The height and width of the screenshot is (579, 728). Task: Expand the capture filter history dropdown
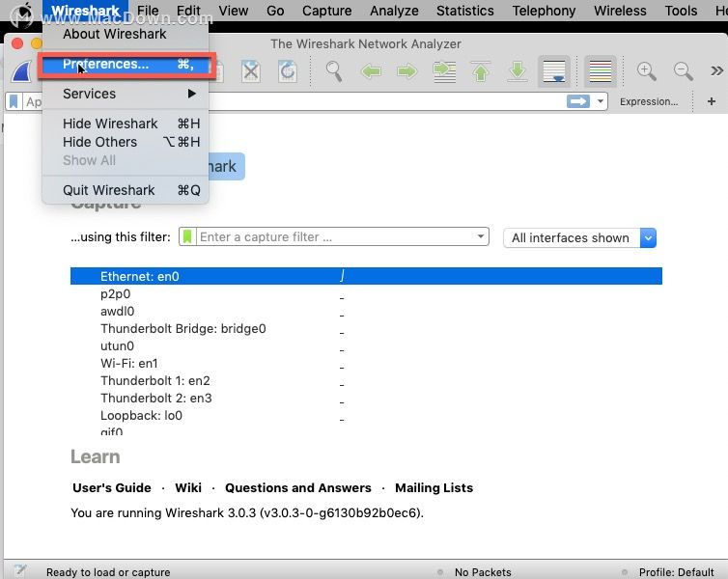[481, 236]
